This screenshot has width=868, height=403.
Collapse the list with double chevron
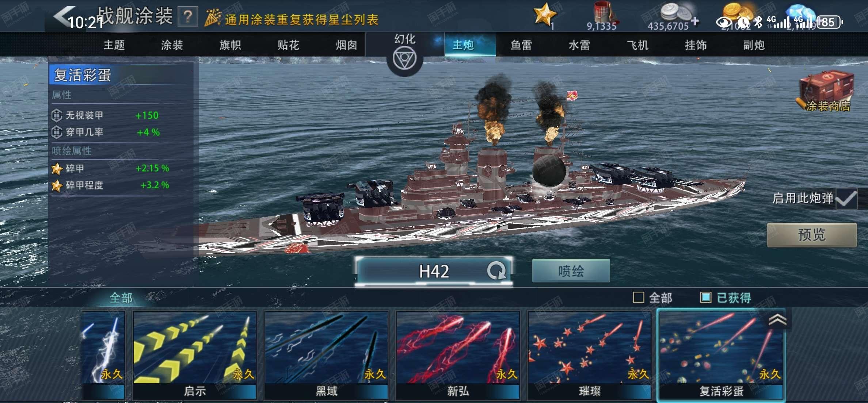(x=777, y=320)
